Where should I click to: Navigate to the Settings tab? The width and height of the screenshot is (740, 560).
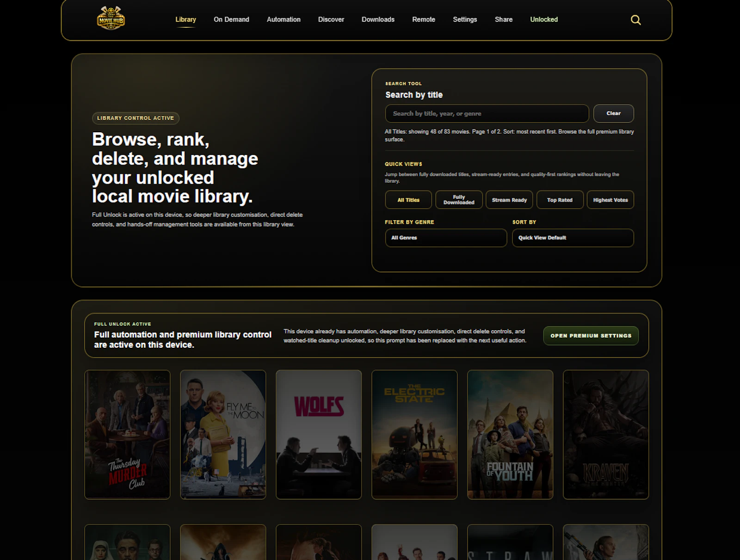pyautogui.click(x=465, y=19)
